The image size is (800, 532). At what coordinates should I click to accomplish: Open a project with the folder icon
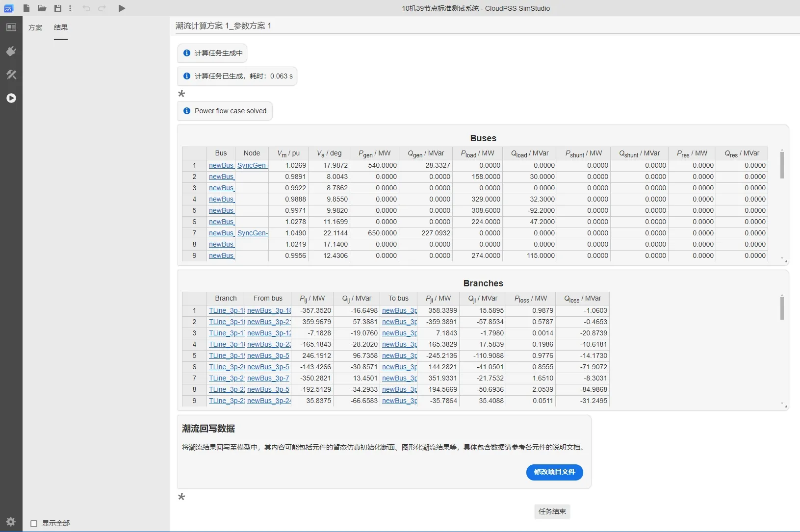pos(42,8)
